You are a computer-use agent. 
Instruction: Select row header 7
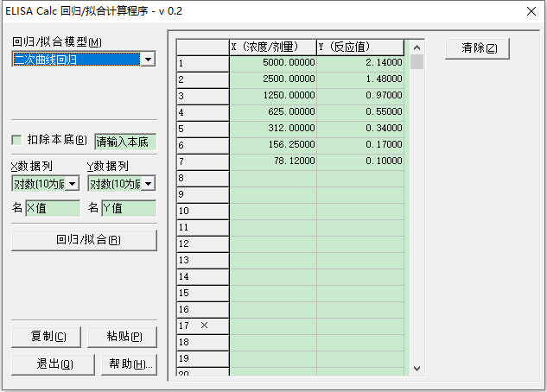203,162
